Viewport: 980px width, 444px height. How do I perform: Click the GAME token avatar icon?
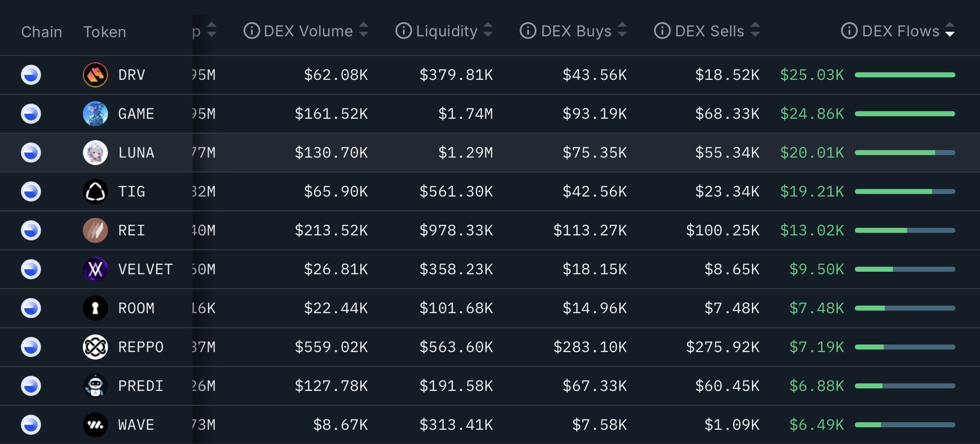tap(95, 114)
